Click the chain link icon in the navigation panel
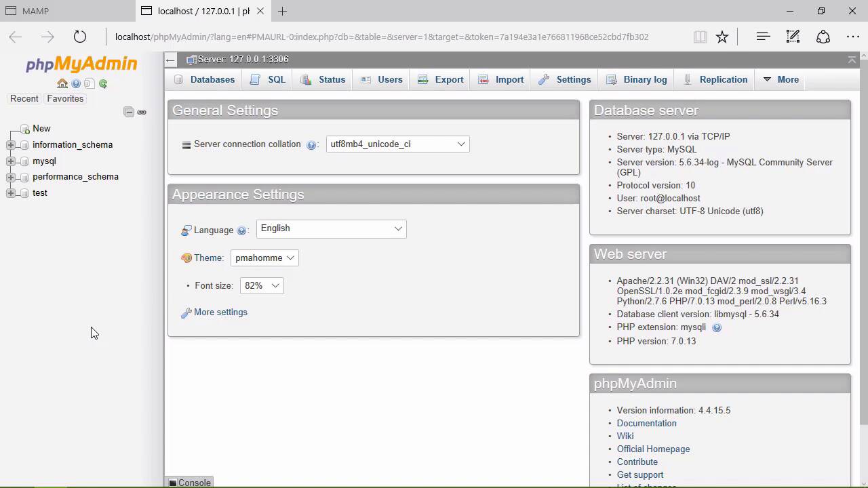Image resolution: width=868 pixels, height=488 pixels. [142, 112]
